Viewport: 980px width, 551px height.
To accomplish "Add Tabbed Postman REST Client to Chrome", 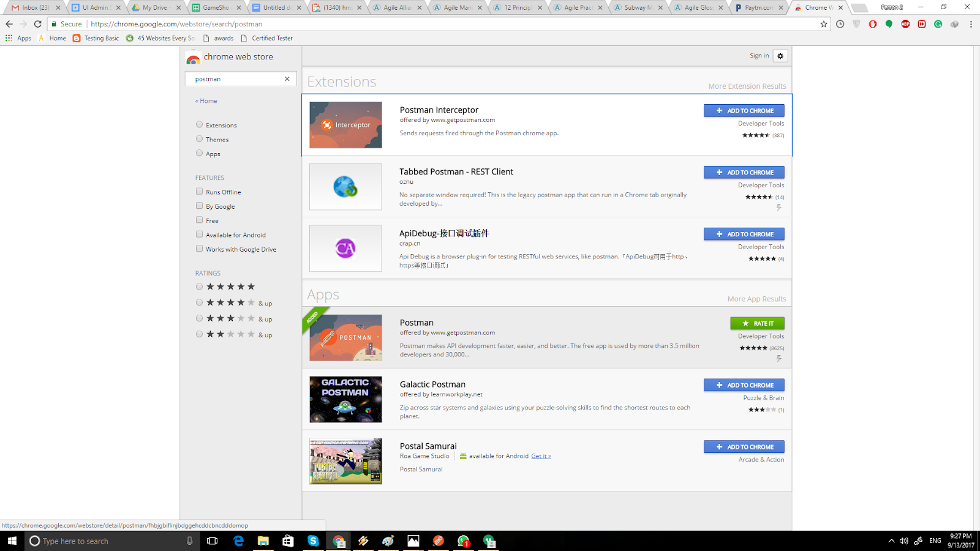I will click(x=744, y=173).
